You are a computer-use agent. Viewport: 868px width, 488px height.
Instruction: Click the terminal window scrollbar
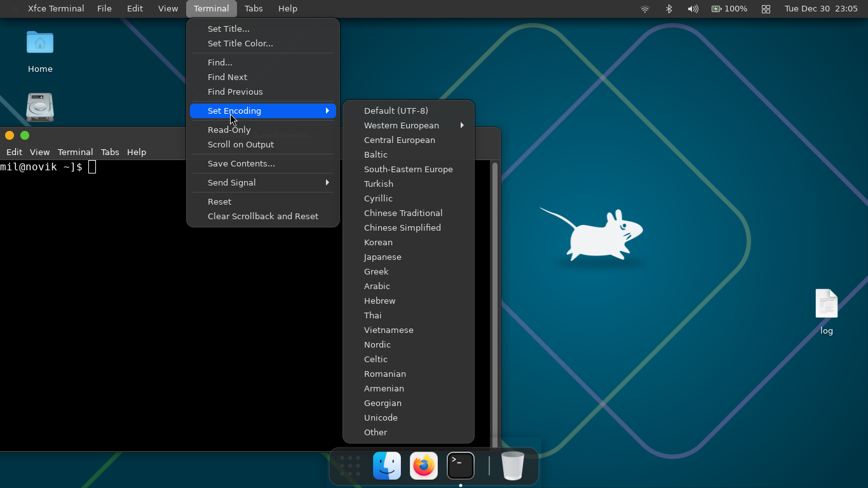point(495,305)
